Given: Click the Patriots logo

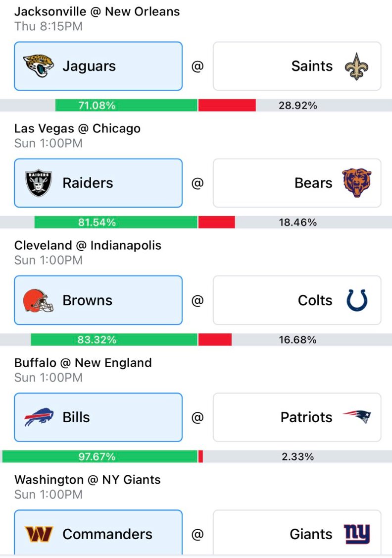Looking at the screenshot, I should 357,417.
